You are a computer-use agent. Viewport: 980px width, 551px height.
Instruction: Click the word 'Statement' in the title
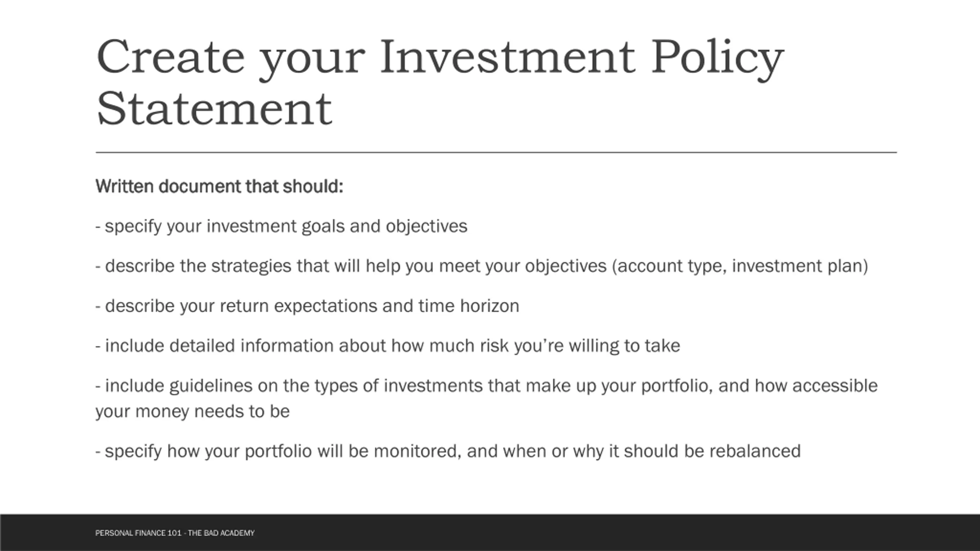pyautogui.click(x=214, y=109)
